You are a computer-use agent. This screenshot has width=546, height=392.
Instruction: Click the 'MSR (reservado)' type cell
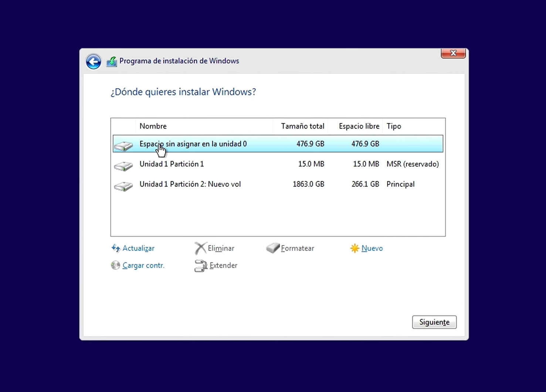[x=413, y=164]
